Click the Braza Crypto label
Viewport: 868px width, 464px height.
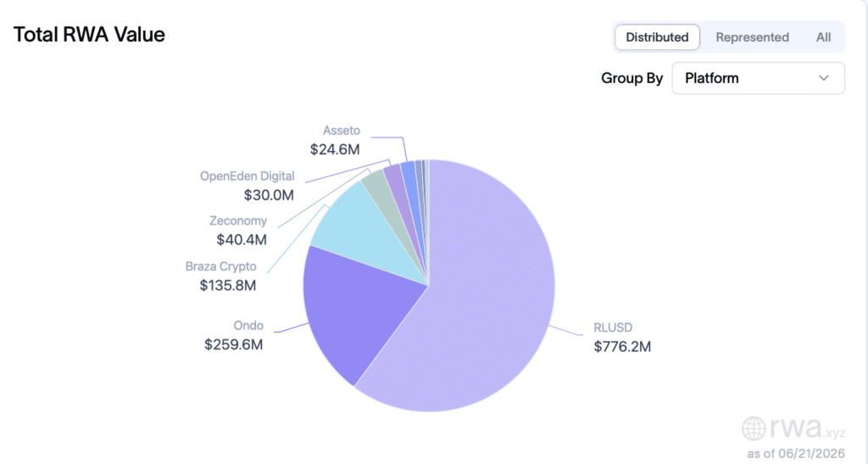pyautogui.click(x=221, y=266)
